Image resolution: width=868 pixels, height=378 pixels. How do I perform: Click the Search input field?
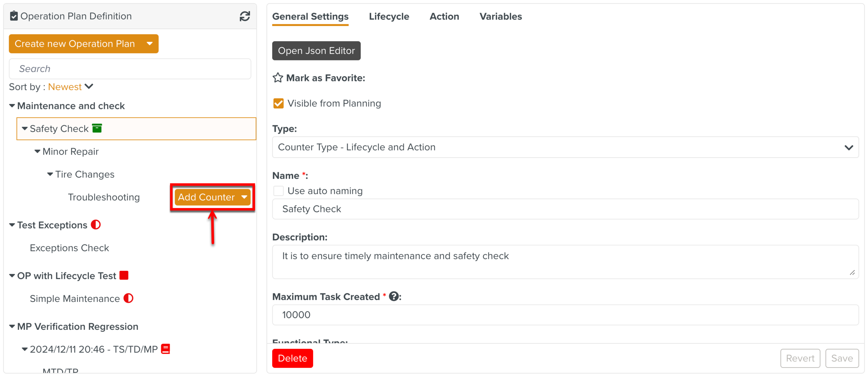click(x=130, y=69)
